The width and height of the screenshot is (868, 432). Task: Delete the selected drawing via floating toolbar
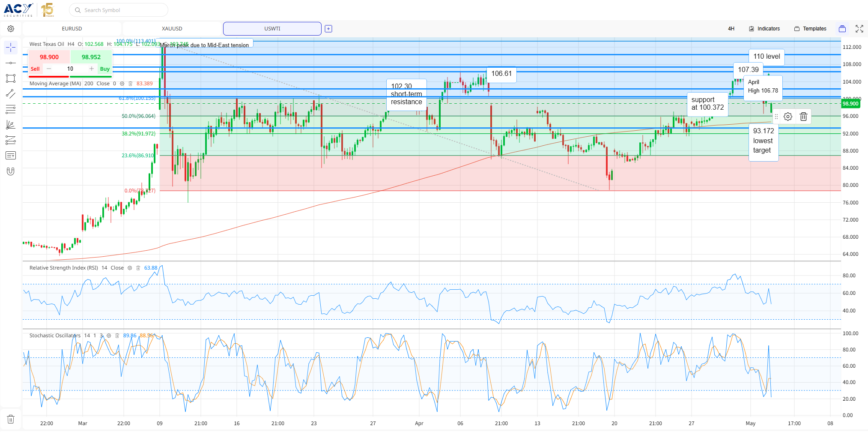(803, 117)
